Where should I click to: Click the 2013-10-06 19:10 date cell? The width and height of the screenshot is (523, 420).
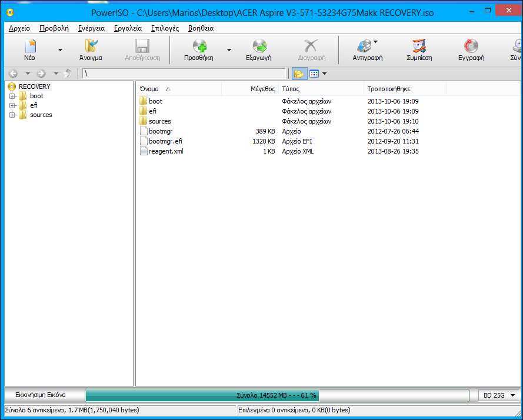[x=393, y=121]
